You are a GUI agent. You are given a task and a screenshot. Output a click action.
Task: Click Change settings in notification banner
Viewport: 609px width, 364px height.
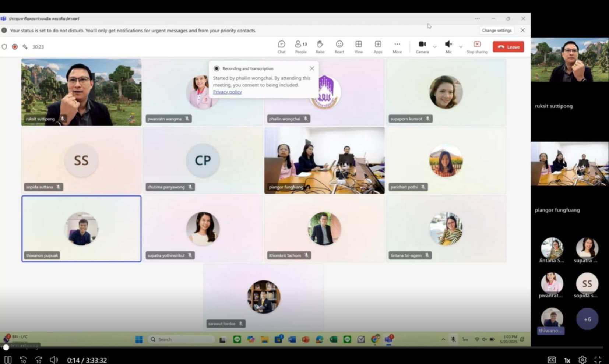pyautogui.click(x=496, y=31)
